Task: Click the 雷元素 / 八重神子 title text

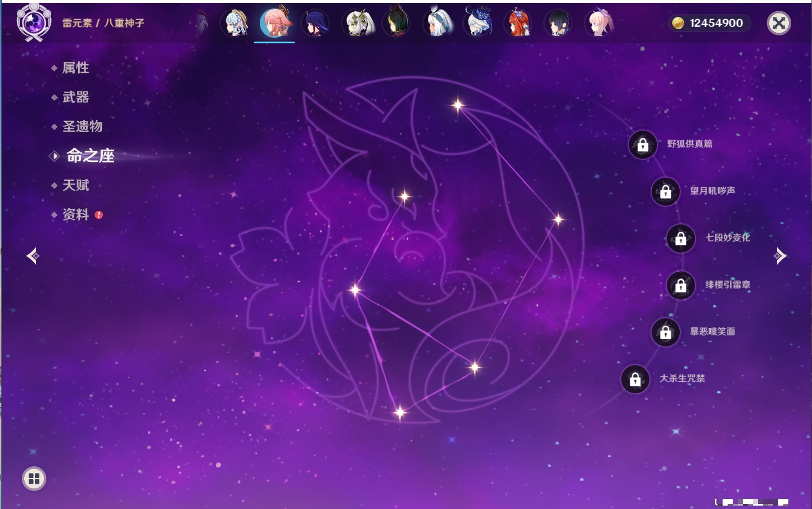Action: [x=103, y=23]
